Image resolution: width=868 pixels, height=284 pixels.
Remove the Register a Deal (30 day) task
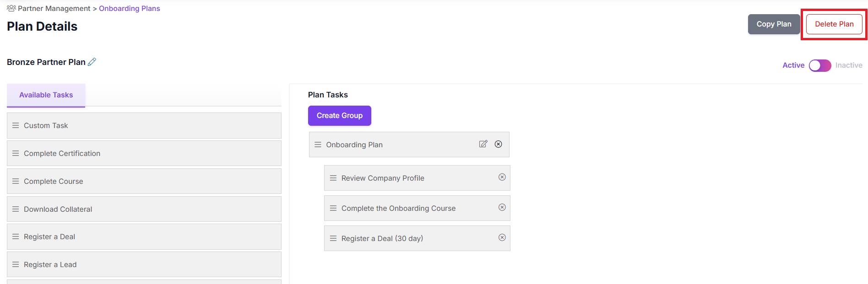click(502, 237)
